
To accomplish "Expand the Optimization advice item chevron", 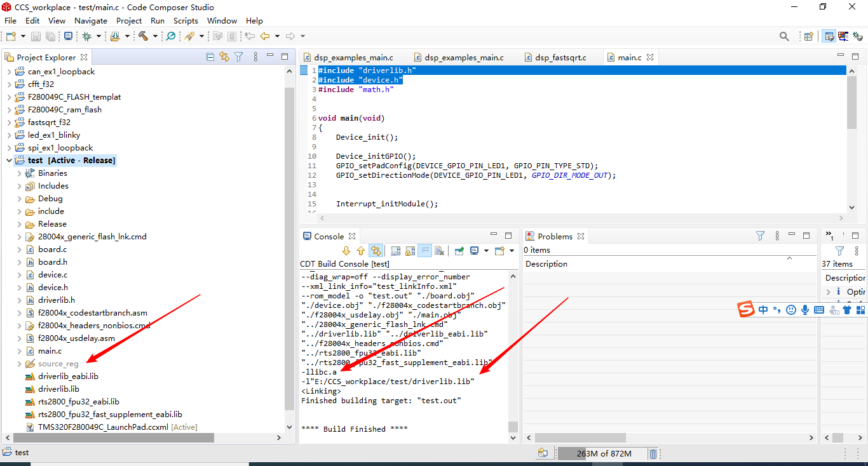I will tap(829, 291).
